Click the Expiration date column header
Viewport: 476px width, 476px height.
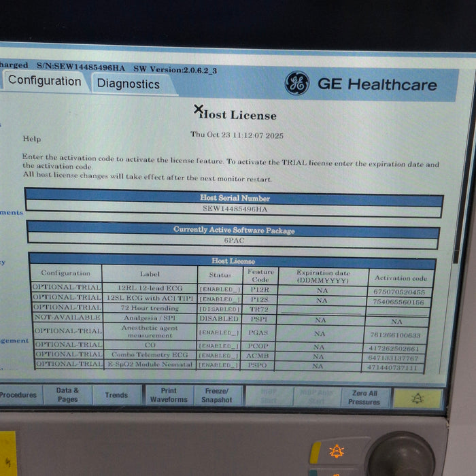323,277
